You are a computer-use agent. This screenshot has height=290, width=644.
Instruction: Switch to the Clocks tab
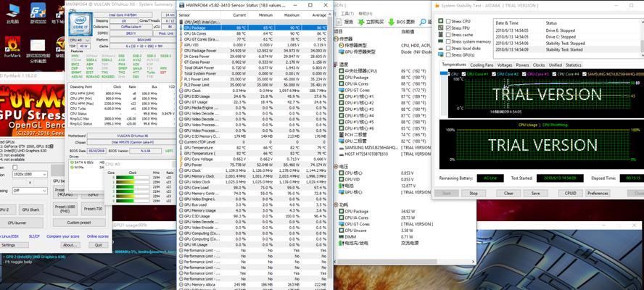point(539,65)
